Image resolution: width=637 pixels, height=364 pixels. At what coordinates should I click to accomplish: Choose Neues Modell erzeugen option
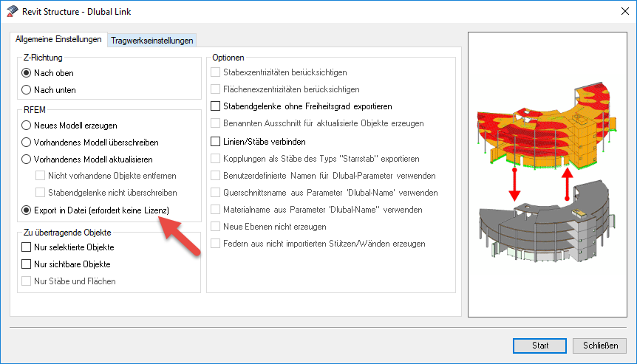click(x=26, y=126)
